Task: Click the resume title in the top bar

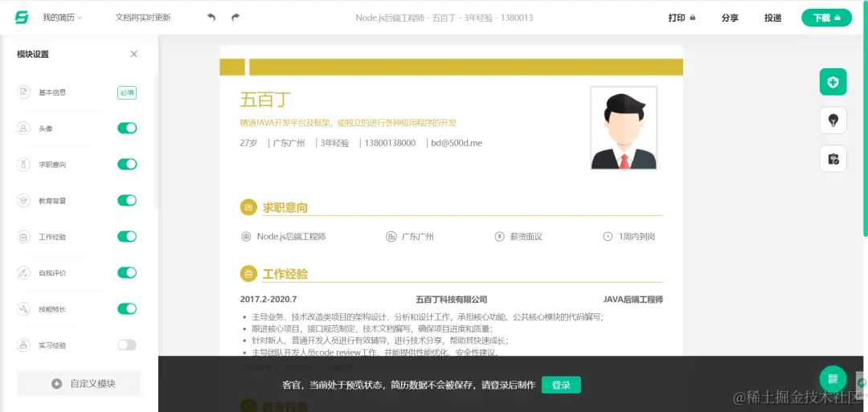Action: pyautogui.click(x=444, y=18)
